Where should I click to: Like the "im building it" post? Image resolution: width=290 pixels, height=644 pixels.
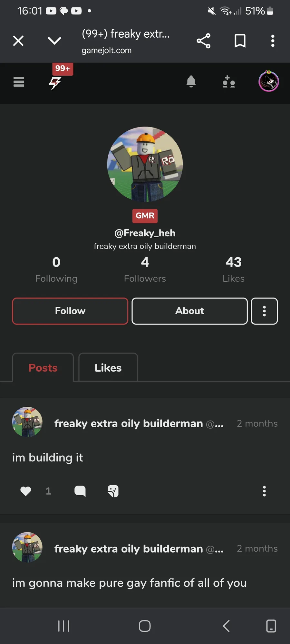coord(26,491)
